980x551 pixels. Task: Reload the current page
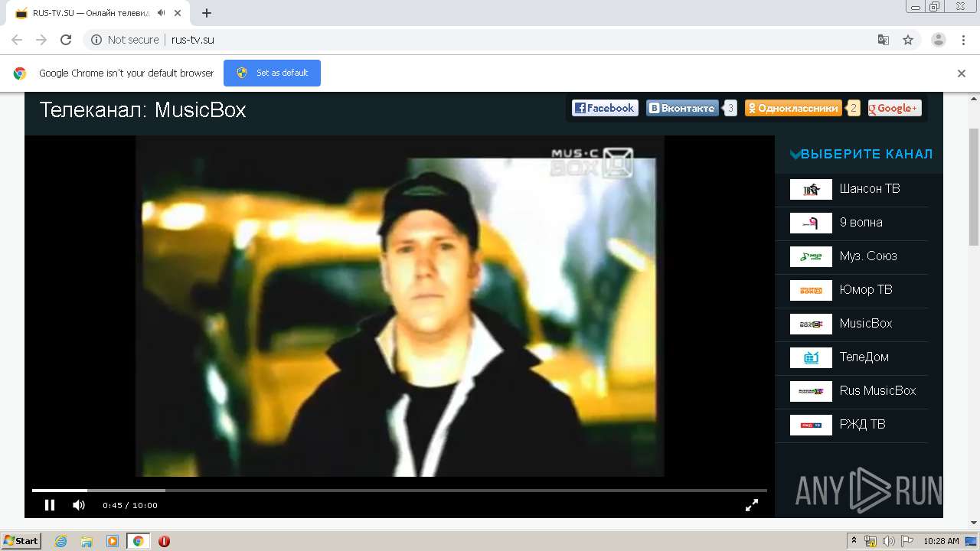66,40
